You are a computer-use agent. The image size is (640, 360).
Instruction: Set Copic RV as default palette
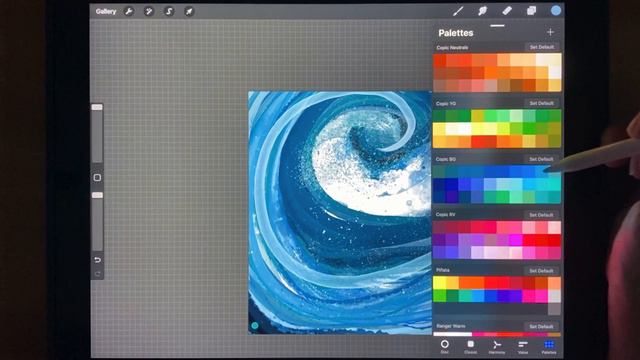tap(542, 215)
